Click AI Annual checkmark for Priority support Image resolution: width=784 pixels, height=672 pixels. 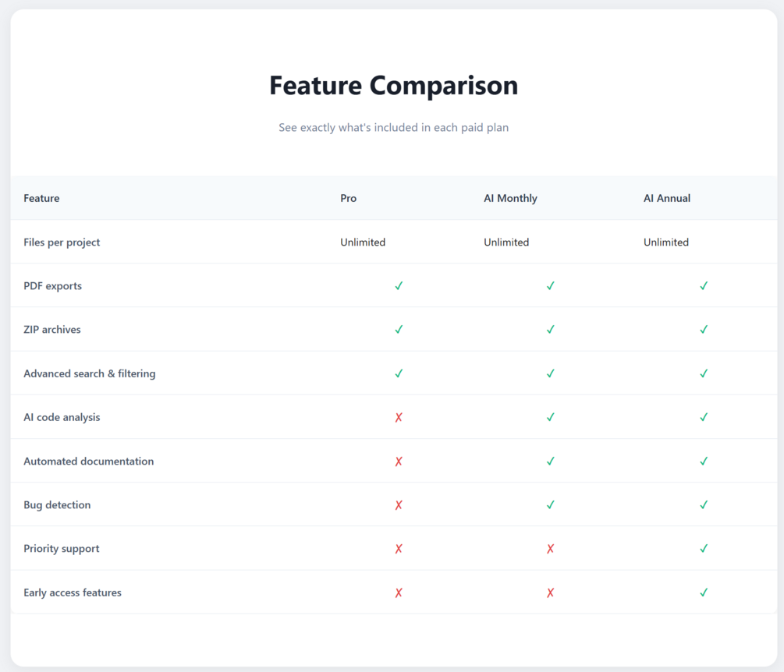[704, 549]
